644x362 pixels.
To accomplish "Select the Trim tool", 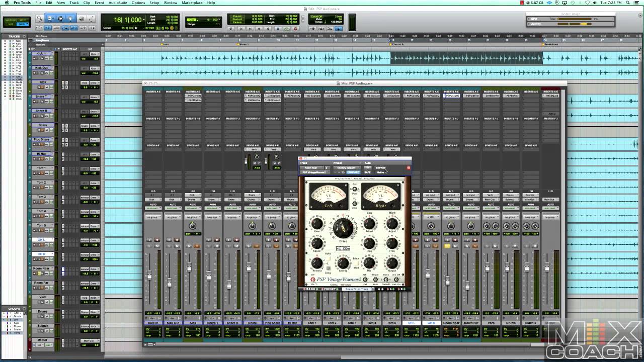I will [50, 18].
